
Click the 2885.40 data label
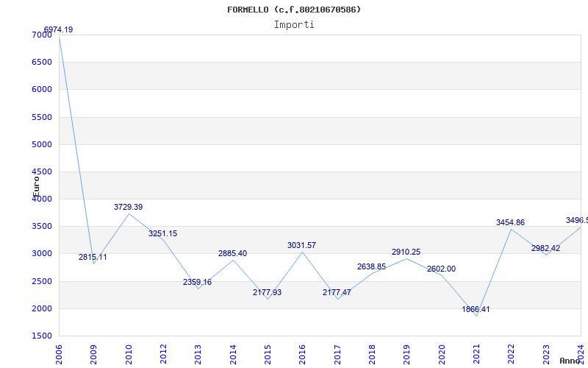tap(232, 253)
